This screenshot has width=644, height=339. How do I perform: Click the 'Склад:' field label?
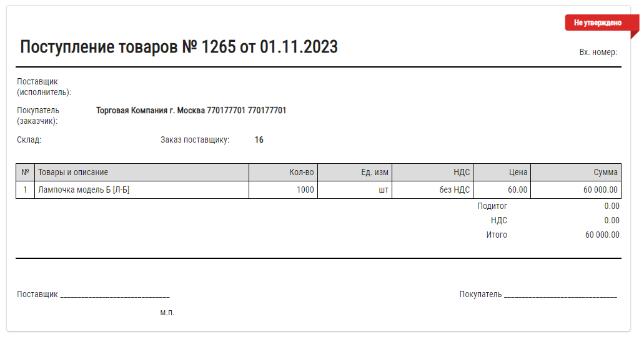click(x=29, y=140)
